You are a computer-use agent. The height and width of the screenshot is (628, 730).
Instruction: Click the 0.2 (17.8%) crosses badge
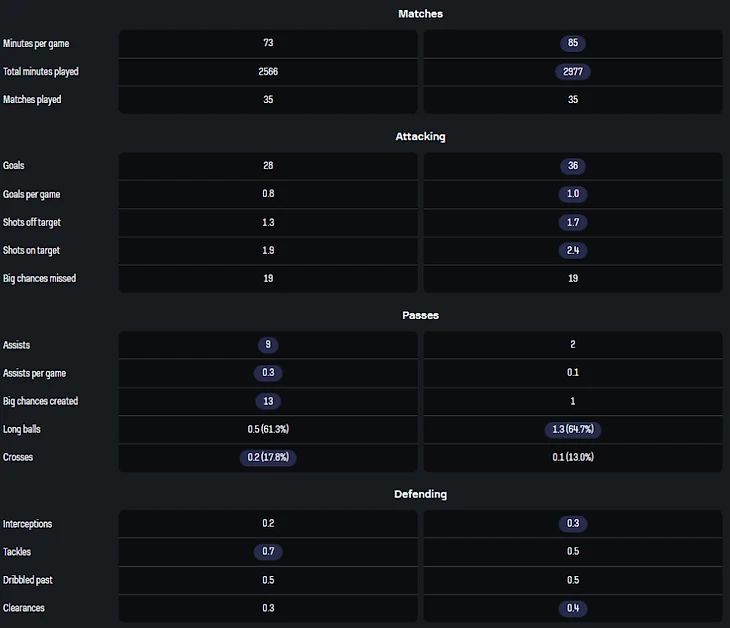pyautogui.click(x=267, y=457)
